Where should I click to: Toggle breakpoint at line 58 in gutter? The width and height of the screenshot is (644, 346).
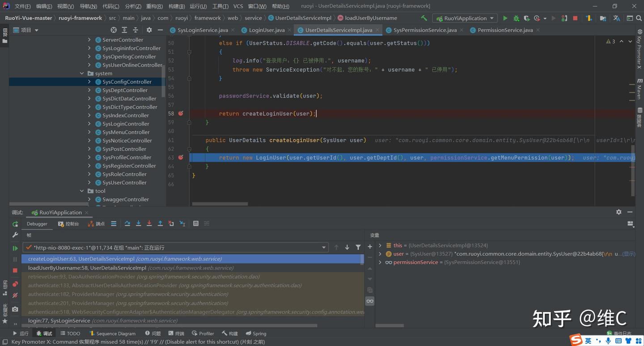point(181,113)
